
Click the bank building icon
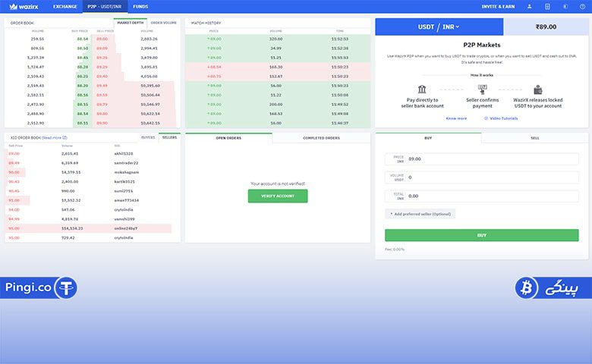tap(422, 89)
